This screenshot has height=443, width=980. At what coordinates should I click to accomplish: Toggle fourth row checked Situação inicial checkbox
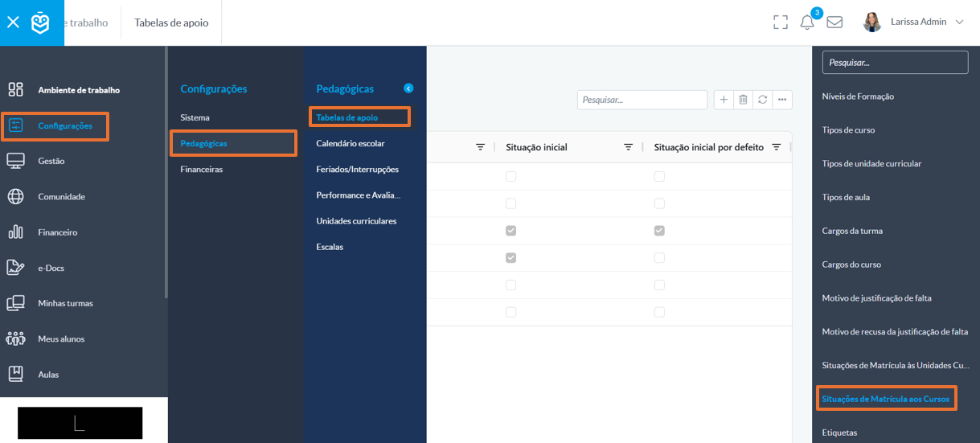(x=511, y=258)
